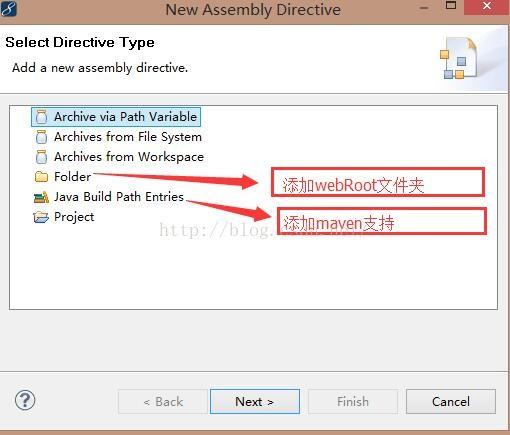Click the application logo in title bar
Screen dimensions: 510x435
(8, 8)
